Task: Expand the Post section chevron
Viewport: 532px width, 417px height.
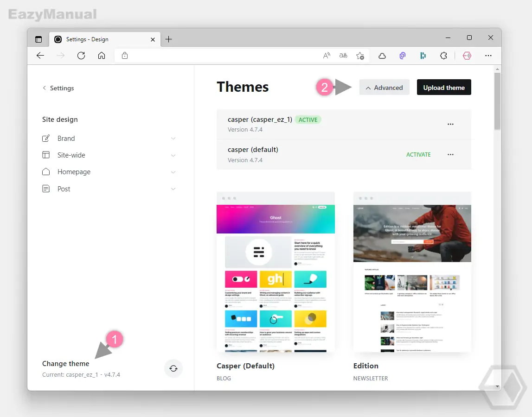Action: pos(173,189)
